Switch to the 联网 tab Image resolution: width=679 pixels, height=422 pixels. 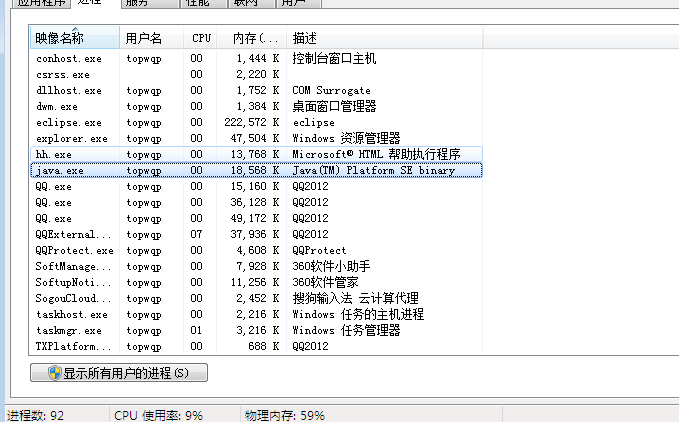[252, 3]
